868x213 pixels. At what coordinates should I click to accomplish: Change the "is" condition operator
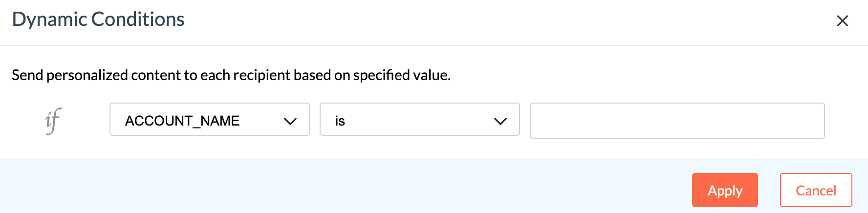point(419,119)
